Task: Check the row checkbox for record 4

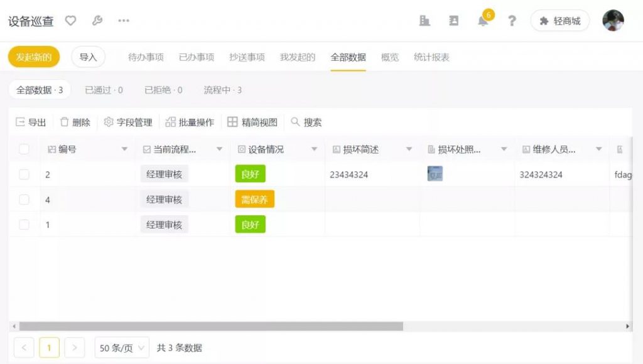Action: click(x=24, y=199)
